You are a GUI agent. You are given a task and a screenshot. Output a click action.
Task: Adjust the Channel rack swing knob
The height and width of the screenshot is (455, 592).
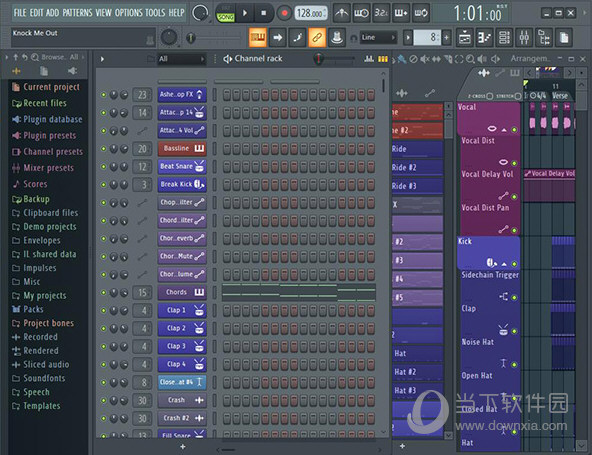click(x=319, y=59)
